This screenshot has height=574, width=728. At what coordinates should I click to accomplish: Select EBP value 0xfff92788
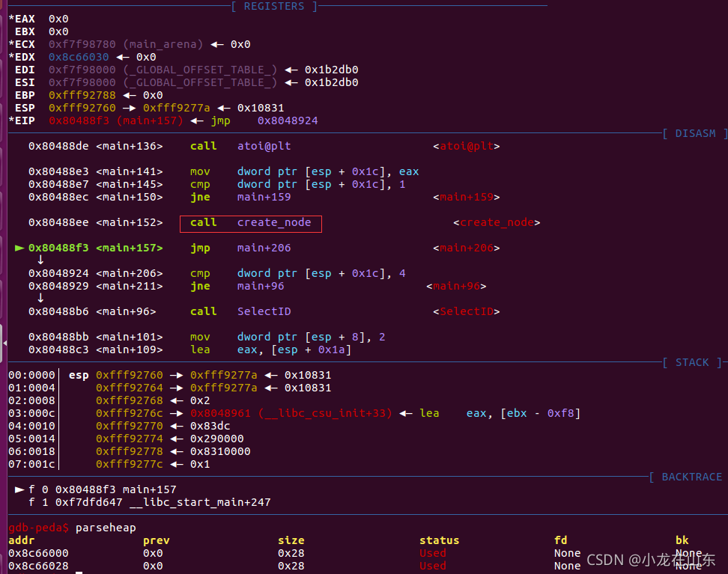(82, 95)
